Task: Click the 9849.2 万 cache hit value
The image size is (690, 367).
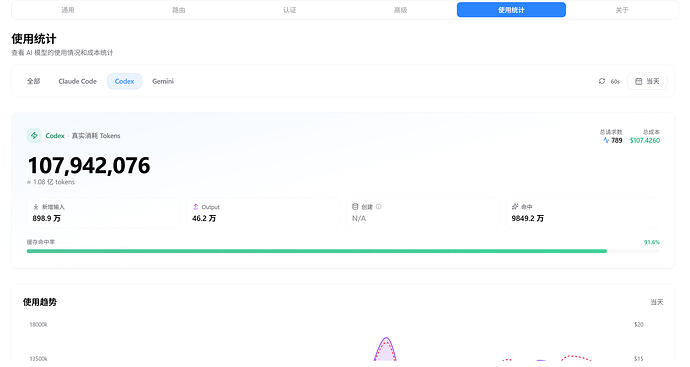Action: [527, 218]
